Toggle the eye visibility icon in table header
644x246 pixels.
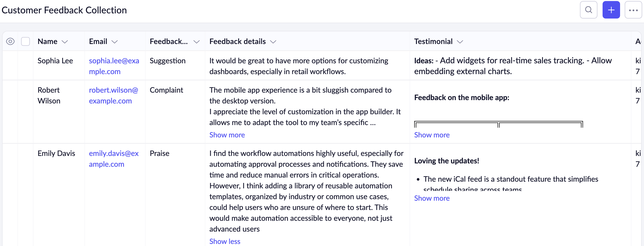coord(10,41)
